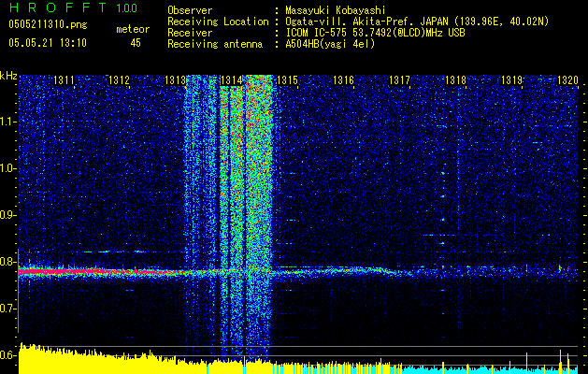Screen dimensions: 588x374
Task: Click the 1.0 kHz axis label
Action: [x=7, y=168]
